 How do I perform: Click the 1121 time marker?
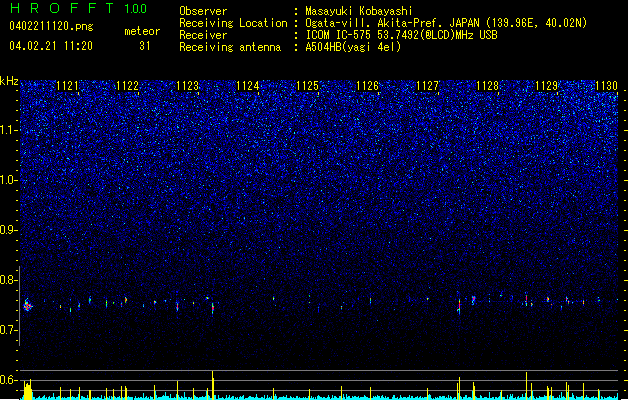point(67,86)
